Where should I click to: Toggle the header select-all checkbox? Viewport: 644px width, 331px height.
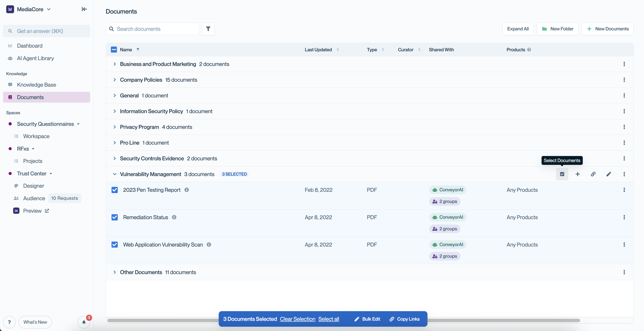(114, 50)
